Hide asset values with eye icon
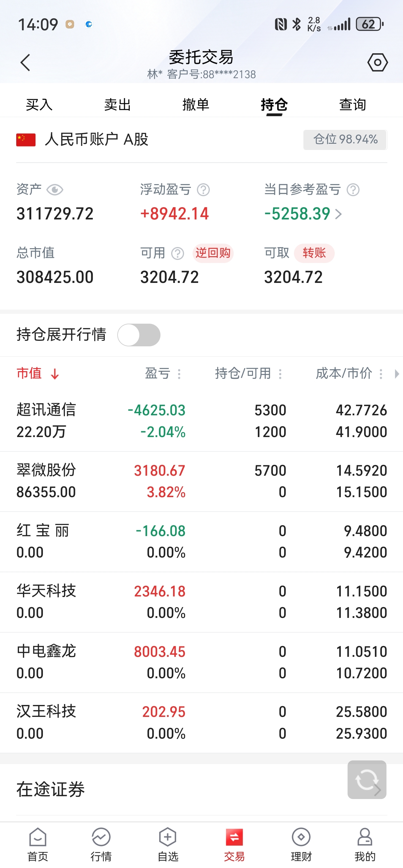The image size is (403, 868). pos(55,190)
